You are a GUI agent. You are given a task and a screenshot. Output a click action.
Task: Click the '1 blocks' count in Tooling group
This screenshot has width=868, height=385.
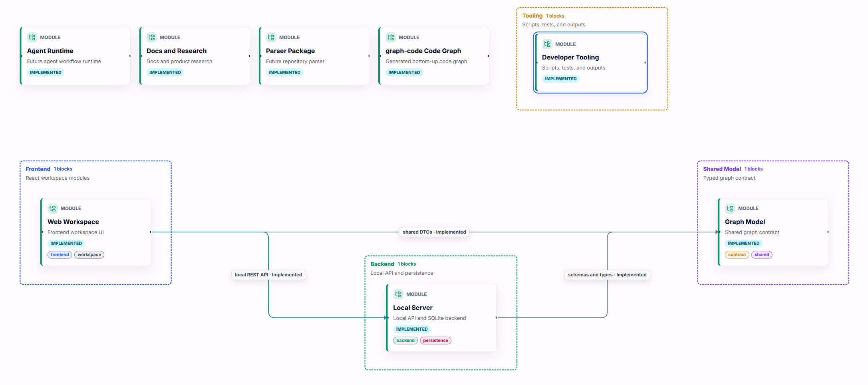[x=555, y=16]
